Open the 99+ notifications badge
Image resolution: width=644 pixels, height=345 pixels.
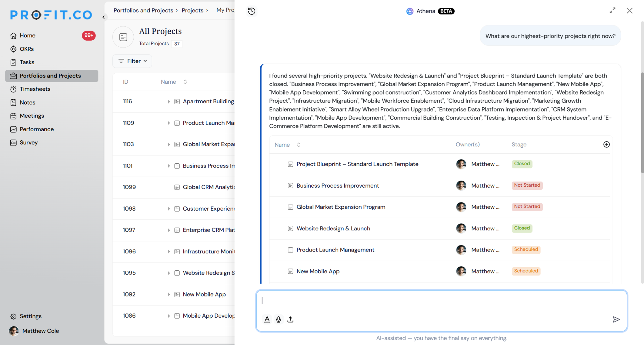pyautogui.click(x=89, y=35)
